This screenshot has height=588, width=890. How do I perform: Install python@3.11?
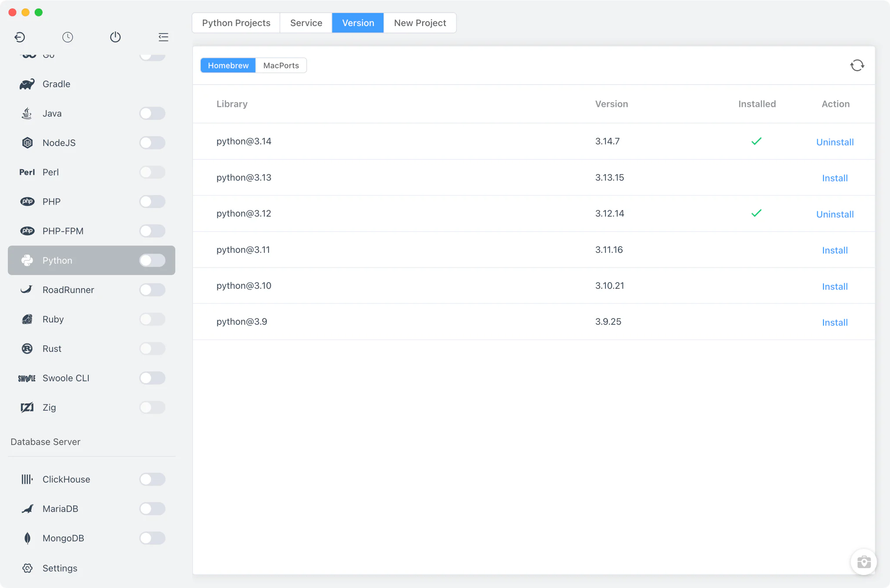(835, 250)
